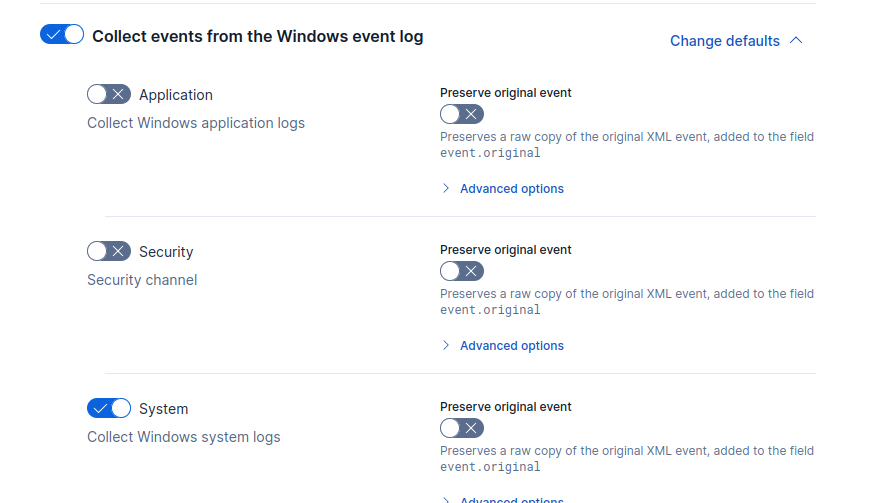Toggle Collect events from Windows event log switch
895x503 pixels.
(x=62, y=35)
